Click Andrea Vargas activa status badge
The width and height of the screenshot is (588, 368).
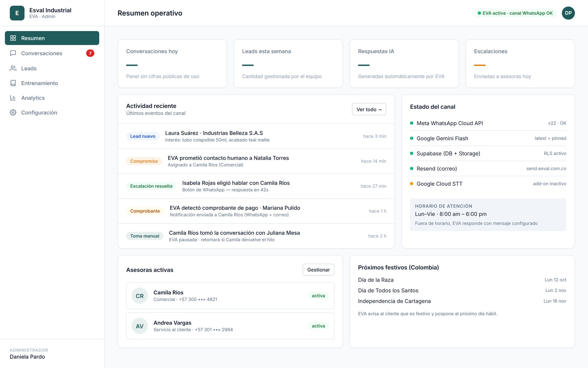tap(318, 326)
